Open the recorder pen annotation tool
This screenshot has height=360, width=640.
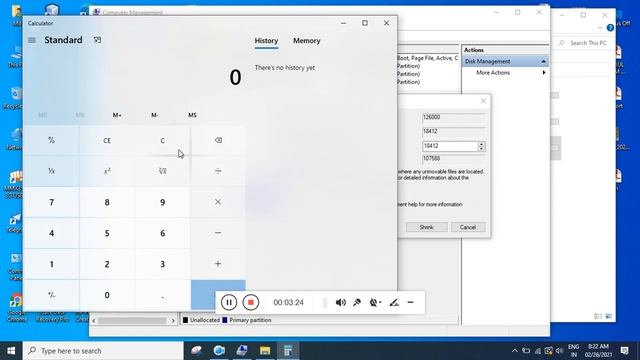click(x=394, y=302)
